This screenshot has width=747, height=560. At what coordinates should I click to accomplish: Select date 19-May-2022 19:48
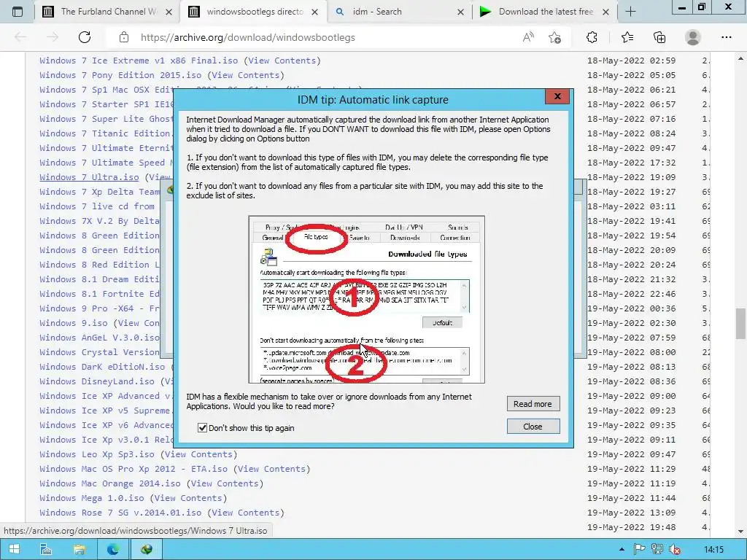point(631,527)
